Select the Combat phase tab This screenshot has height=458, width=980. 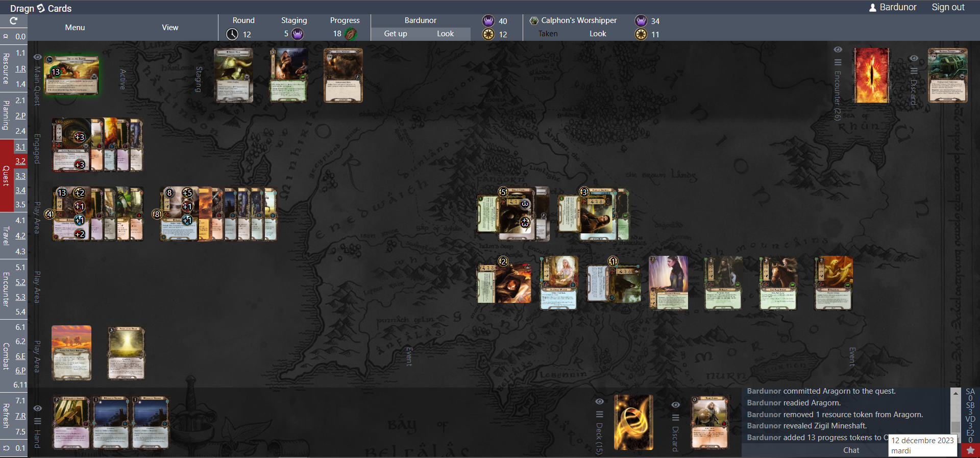point(6,356)
